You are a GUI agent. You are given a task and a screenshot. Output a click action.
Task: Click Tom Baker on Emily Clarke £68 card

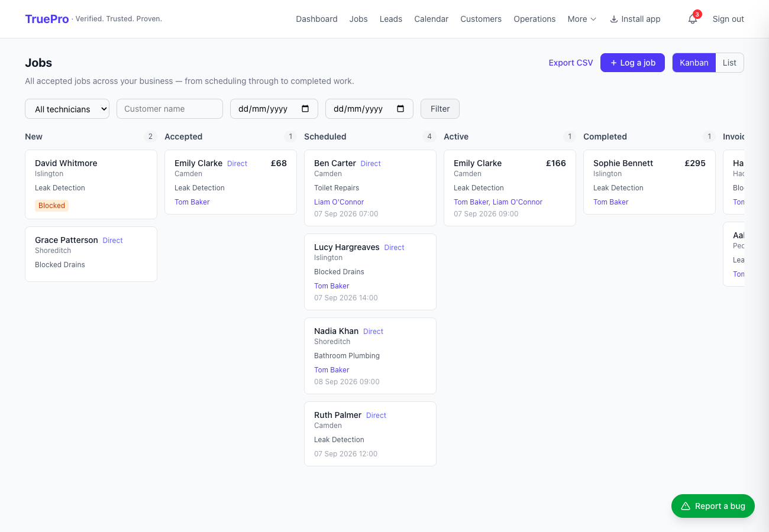pos(192,202)
